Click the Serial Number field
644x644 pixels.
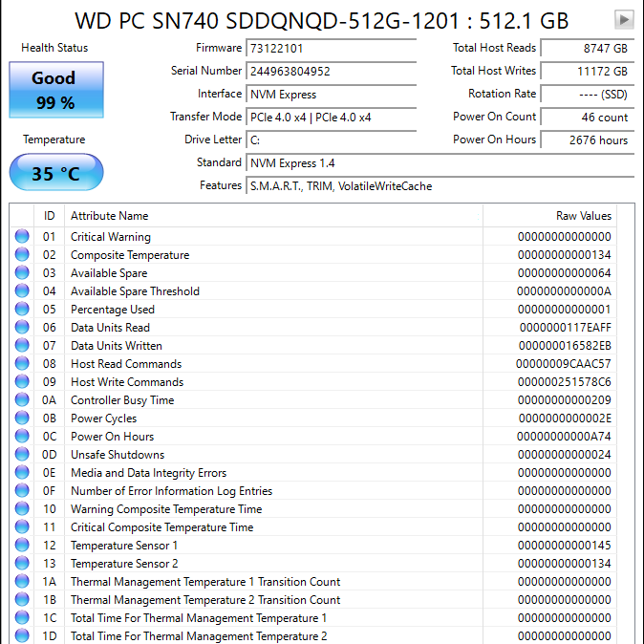[331, 71]
